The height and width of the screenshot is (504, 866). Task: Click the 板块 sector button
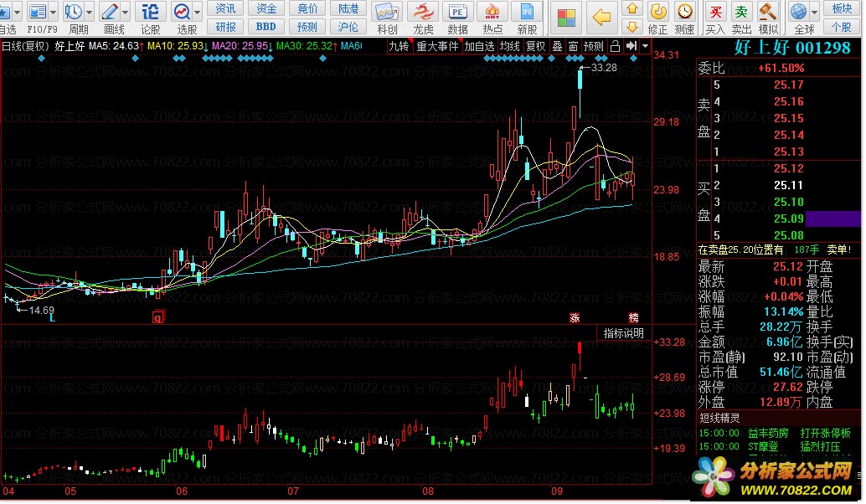[841, 8]
